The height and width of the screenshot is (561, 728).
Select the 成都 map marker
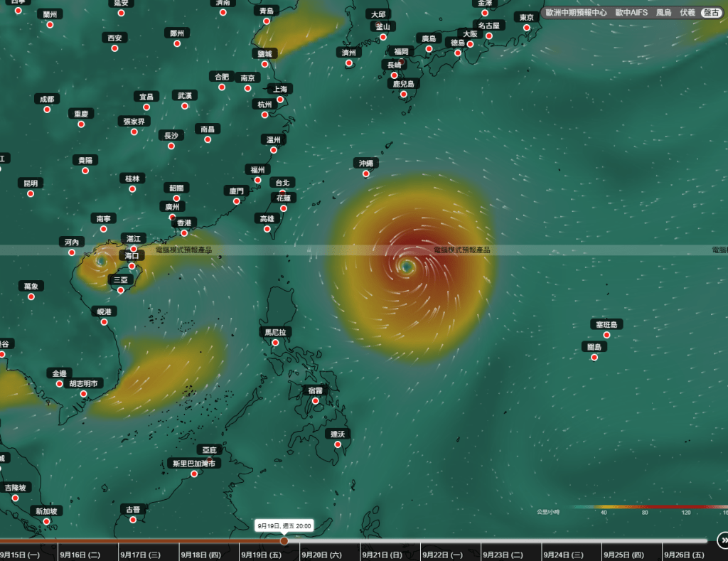coord(47,109)
